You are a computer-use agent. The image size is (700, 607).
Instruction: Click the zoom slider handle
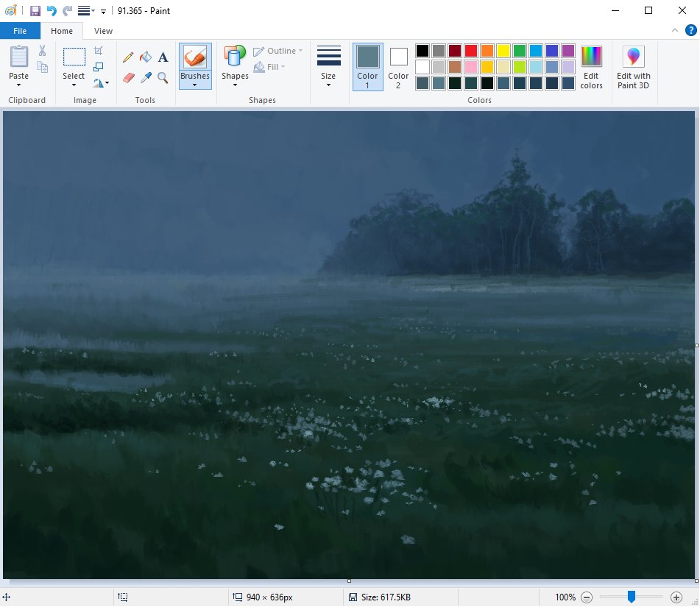click(632, 597)
